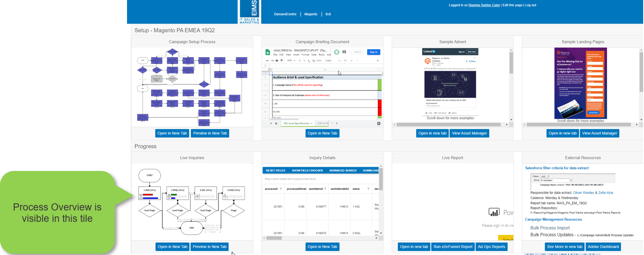Viewport: 644px width, 255px height.
Task: Open the Noemia Santos Calor user link
Action: click(x=484, y=5)
